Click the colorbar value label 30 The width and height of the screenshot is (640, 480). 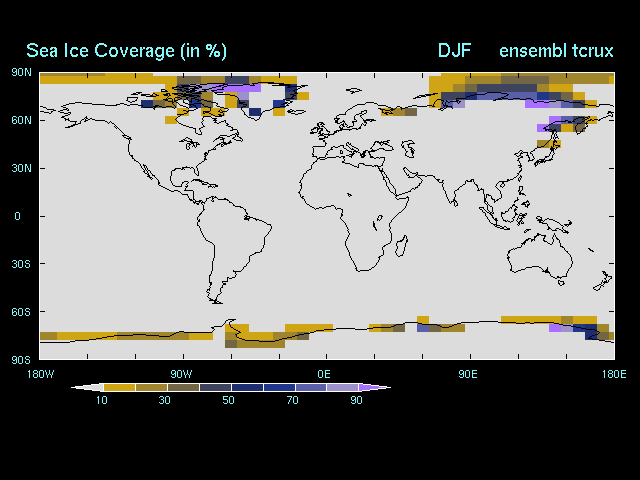tap(164, 400)
